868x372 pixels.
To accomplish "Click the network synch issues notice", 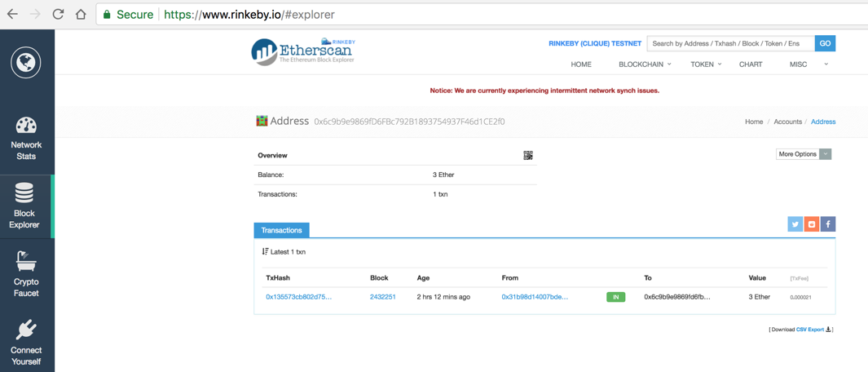I will click(x=544, y=91).
